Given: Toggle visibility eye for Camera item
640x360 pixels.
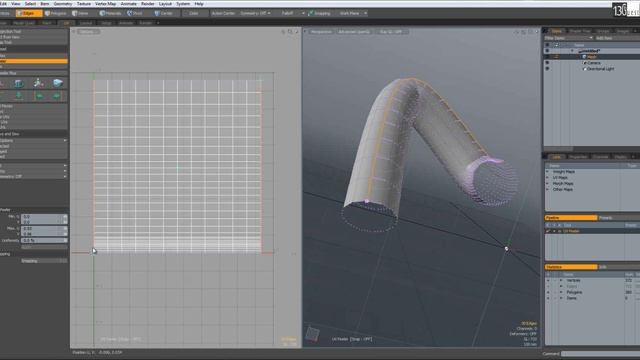Looking at the screenshot, I should tap(547, 63).
